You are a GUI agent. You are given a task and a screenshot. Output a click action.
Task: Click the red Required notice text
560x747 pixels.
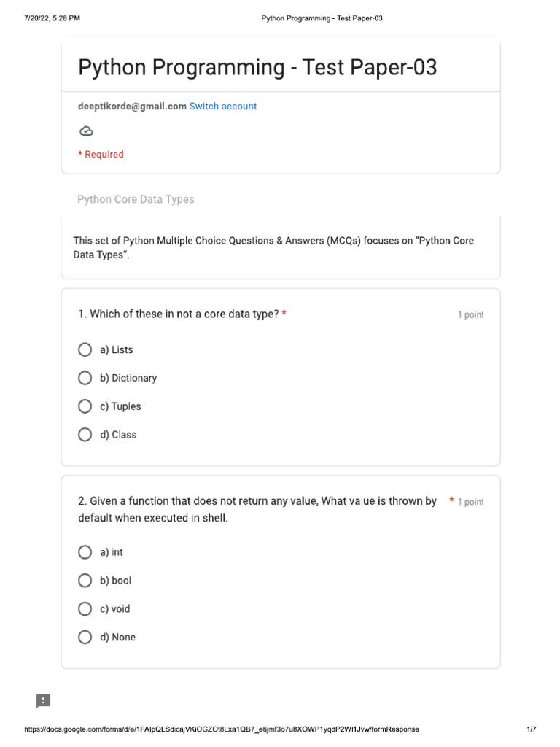[101, 155]
